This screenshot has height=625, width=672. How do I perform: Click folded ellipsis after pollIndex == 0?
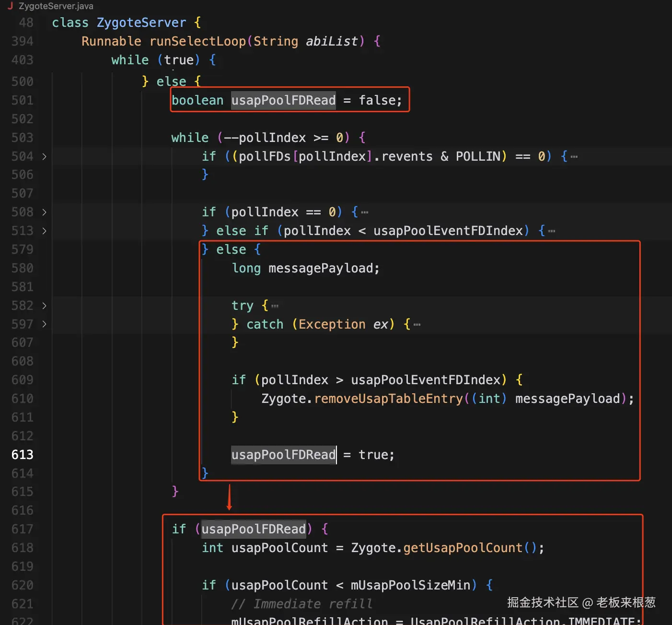(365, 212)
